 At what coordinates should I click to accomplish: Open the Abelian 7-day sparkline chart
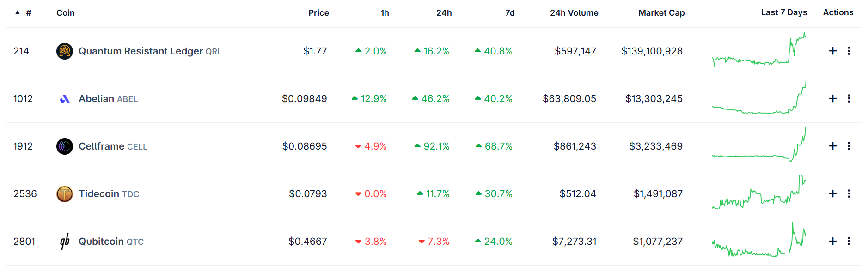coord(759,98)
